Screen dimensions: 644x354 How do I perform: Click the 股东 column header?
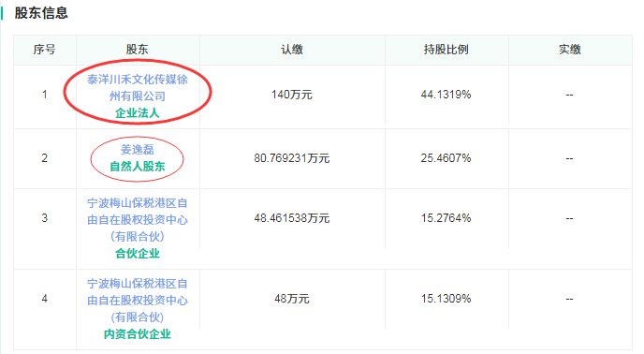click(138, 50)
